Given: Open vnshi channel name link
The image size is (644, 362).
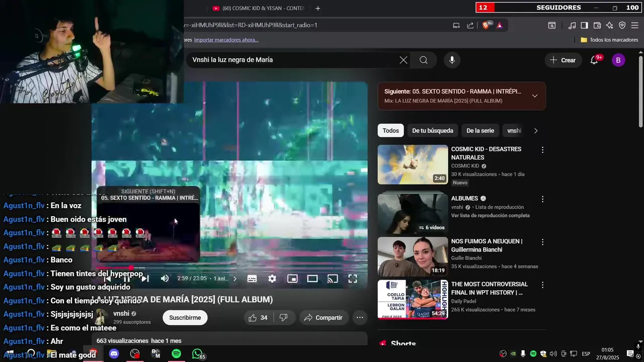Looking at the screenshot, I should click(121, 314).
